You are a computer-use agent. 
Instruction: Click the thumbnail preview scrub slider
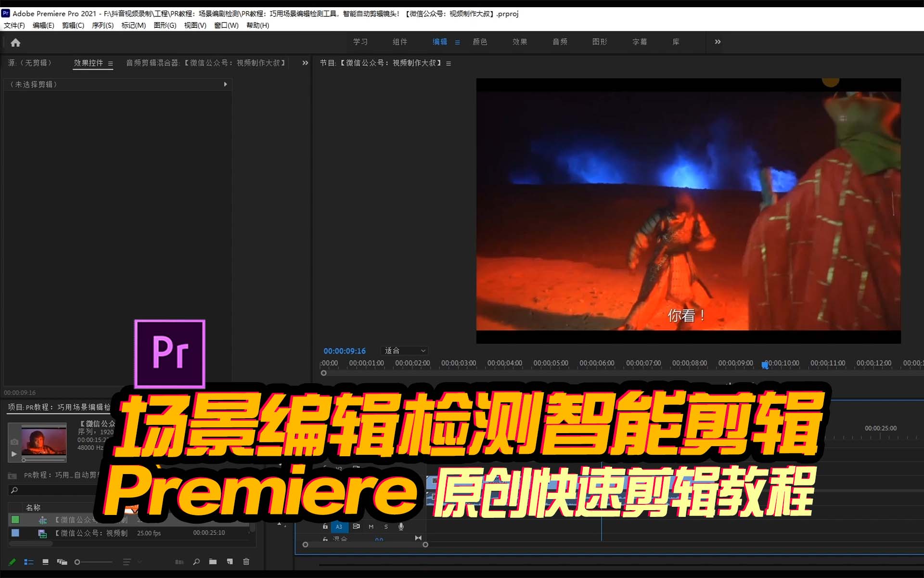[44, 460]
